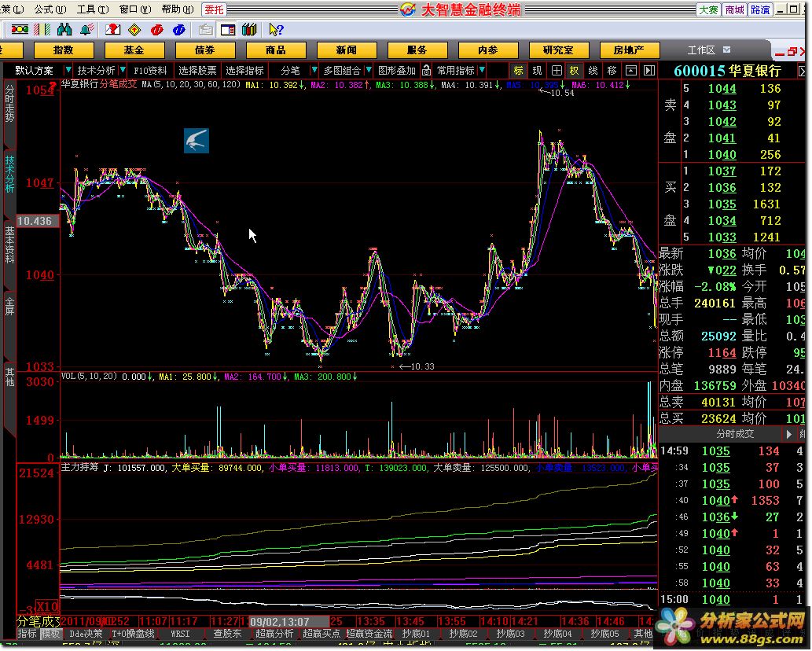Click the help cursor question icon

pyautogui.click(x=275, y=30)
